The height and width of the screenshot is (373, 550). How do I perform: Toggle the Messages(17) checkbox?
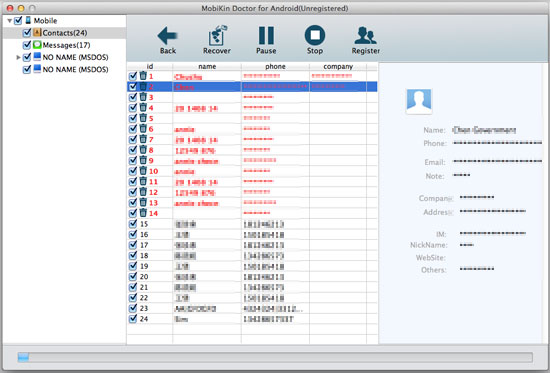coord(27,45)
